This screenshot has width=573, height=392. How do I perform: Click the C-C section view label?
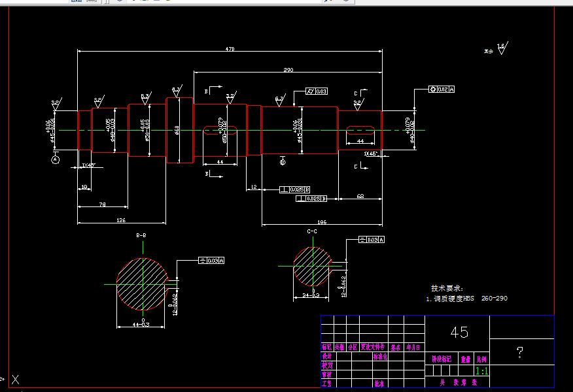point(312,231)
